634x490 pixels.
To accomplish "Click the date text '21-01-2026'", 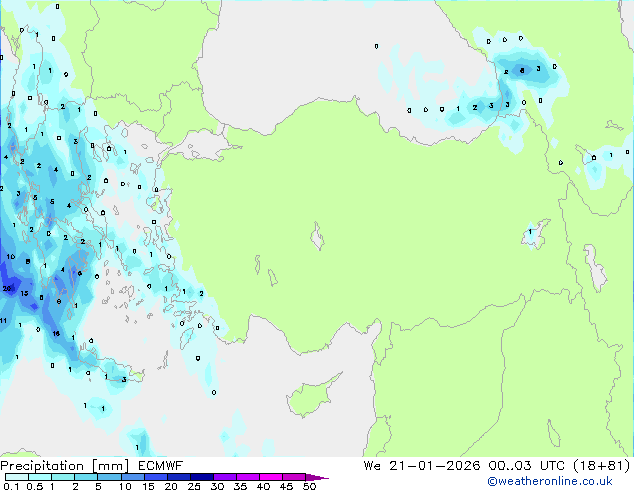I will 435,466.
